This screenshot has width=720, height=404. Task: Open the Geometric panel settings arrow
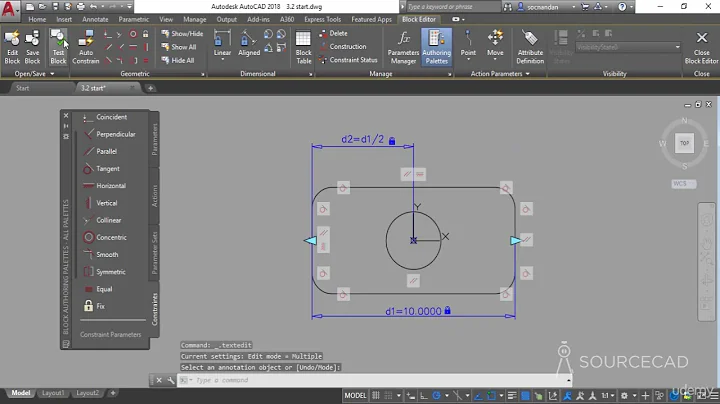tap(202, 74)
